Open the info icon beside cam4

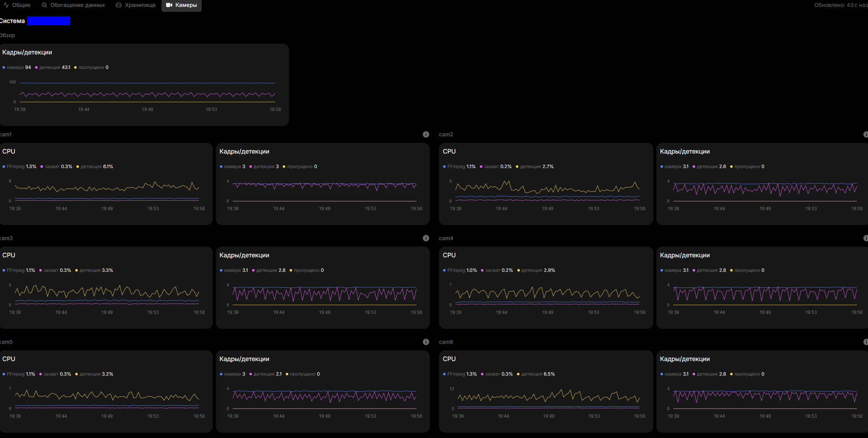865,238
